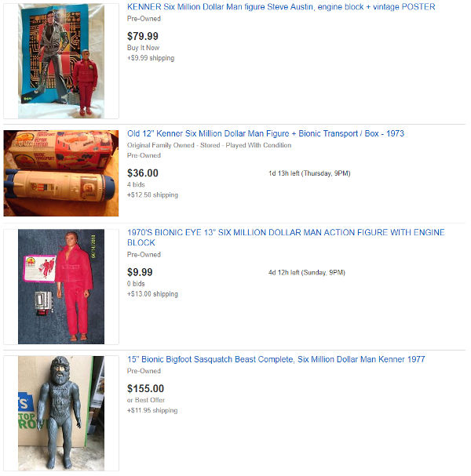Select the $155.00 Bigfoot price

[145, 389]
